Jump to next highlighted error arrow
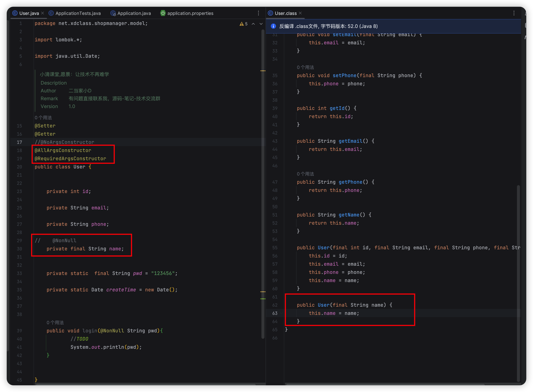This screenshot has height=392, width=533. click(x=261, y=24)
